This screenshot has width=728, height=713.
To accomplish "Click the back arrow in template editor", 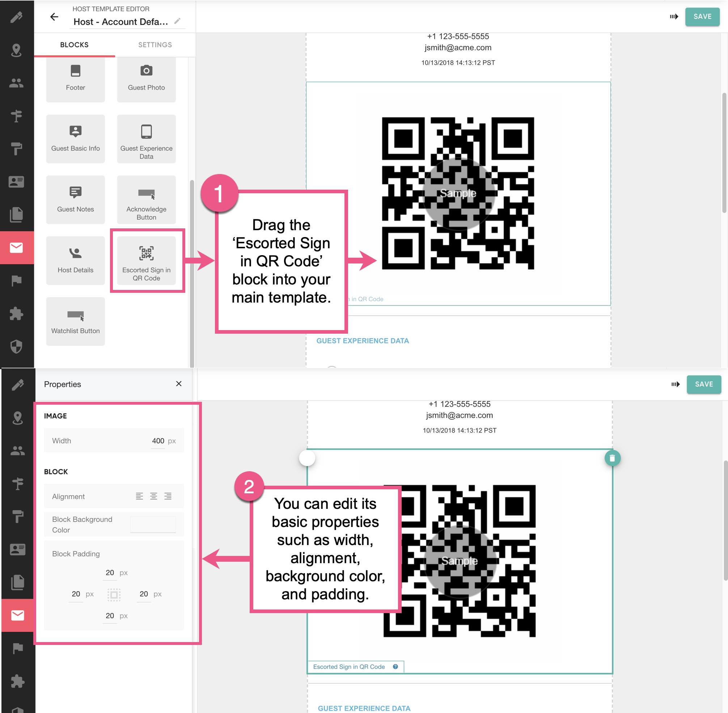I will tap(54, 17).
